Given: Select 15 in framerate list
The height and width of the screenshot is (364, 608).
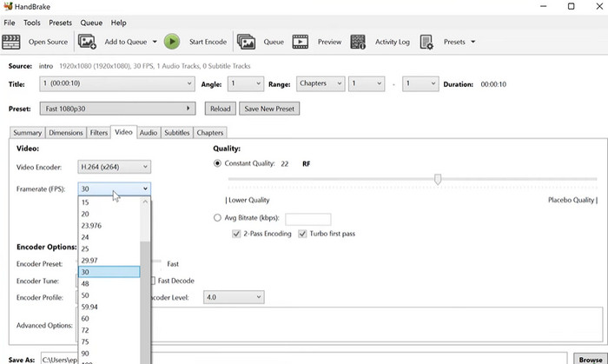Looking at the screenshot, I should coord(109,202).
